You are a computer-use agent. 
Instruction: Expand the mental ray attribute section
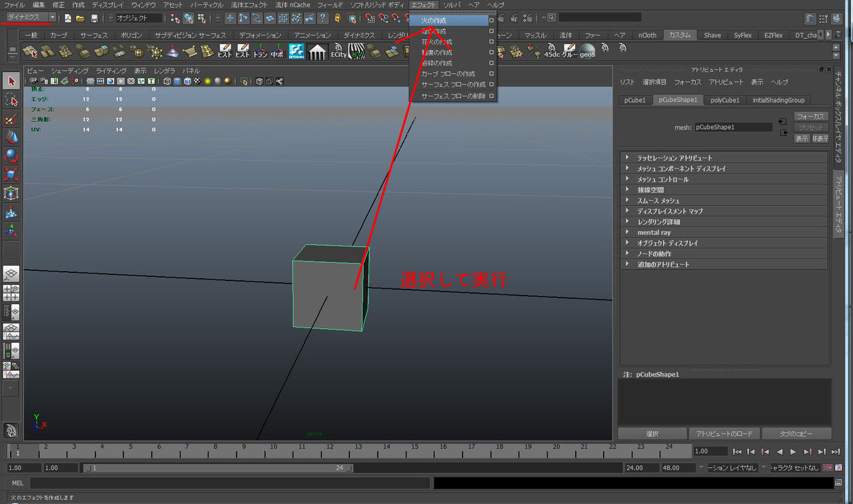click(x=654, y=232)
